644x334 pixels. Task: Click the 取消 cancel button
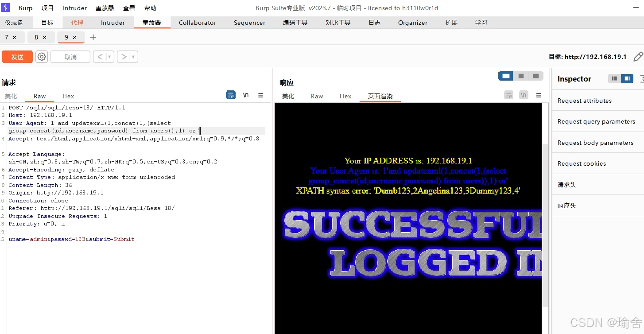pyautogui.click(x=70, y=57)
